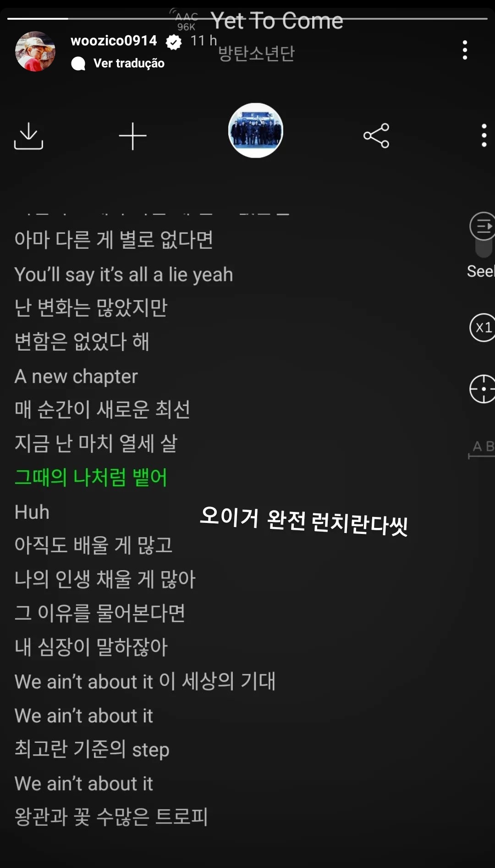Tap the story progress bar
495x868 pixels.
[247, 19]
